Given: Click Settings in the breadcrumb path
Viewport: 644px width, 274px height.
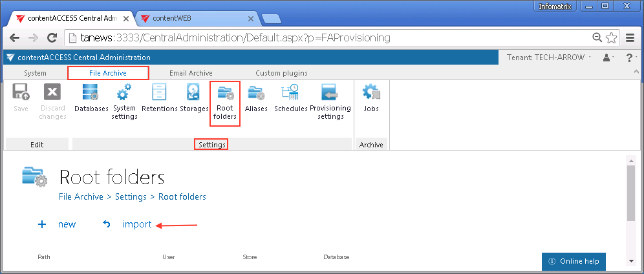Looking at the screenshot, I should [130, 196].
